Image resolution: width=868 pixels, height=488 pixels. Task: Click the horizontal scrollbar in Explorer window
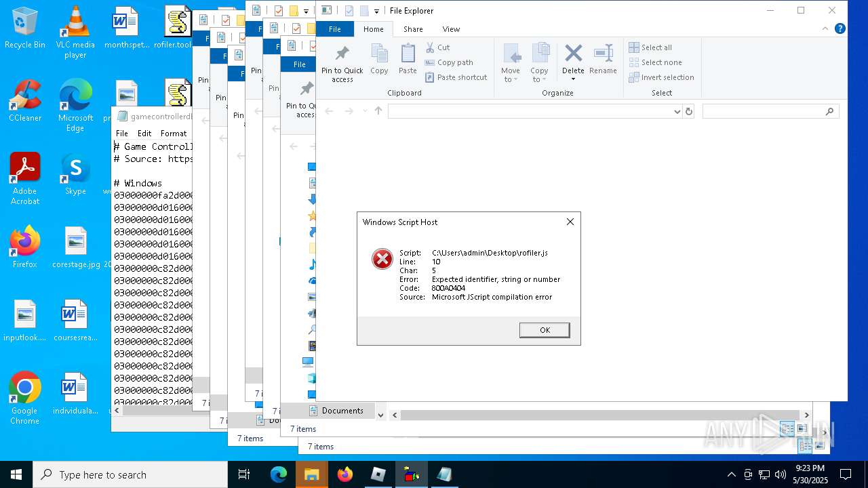click(600, 415)
